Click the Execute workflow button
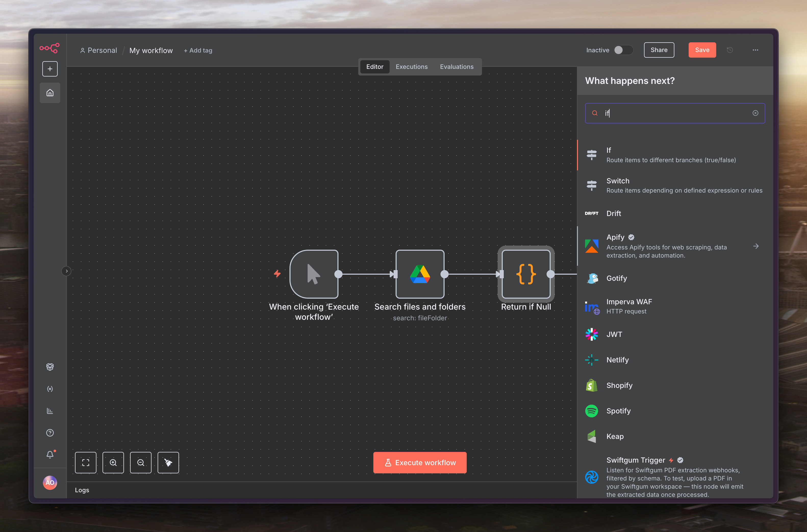The width and height of the screenshot is (807, 532). [x=420, y=462]
